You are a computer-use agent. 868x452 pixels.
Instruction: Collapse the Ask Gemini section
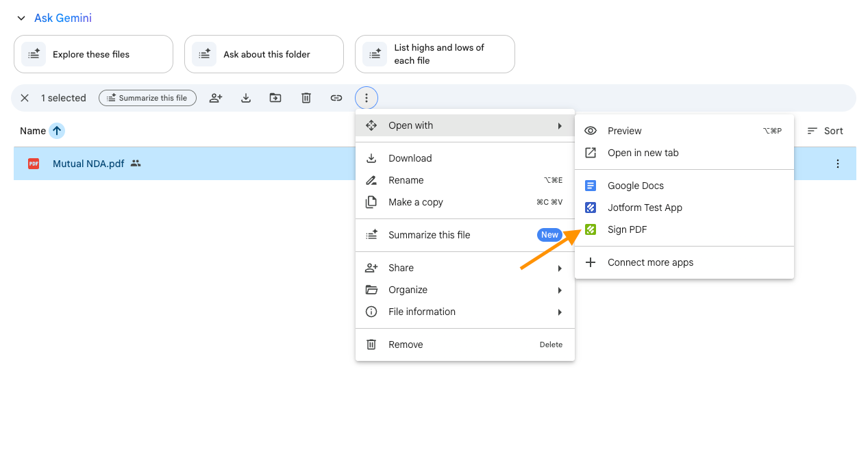[21, 18]
